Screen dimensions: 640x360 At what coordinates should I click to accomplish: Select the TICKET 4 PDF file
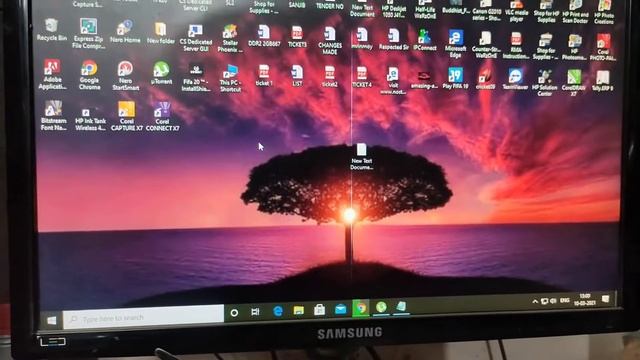tap(362, 77)
